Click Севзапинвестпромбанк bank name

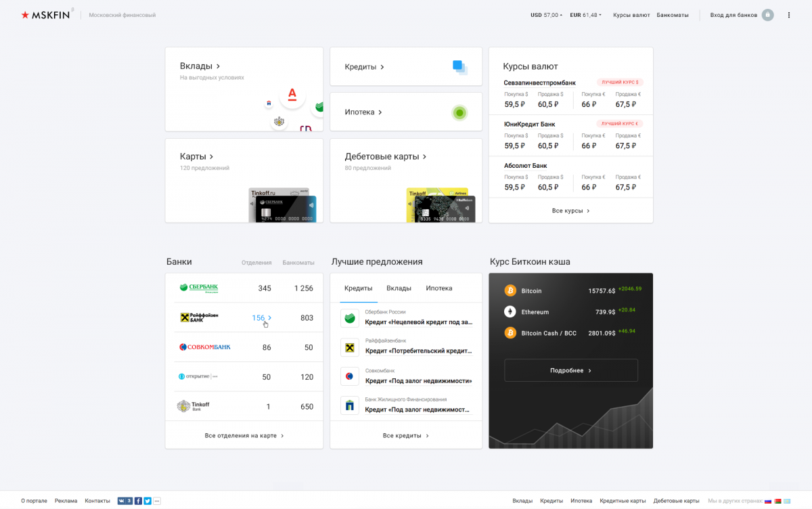pyautogui.click(x=540, y=83)
